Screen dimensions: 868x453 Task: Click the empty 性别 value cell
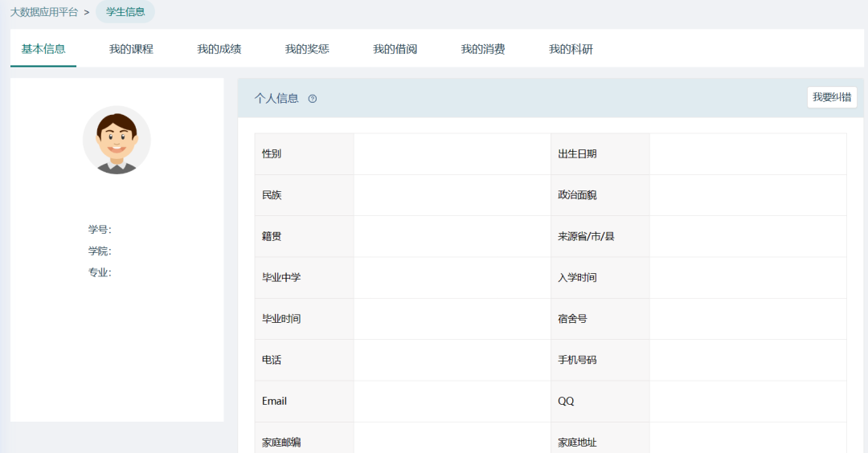coord(452,154)
